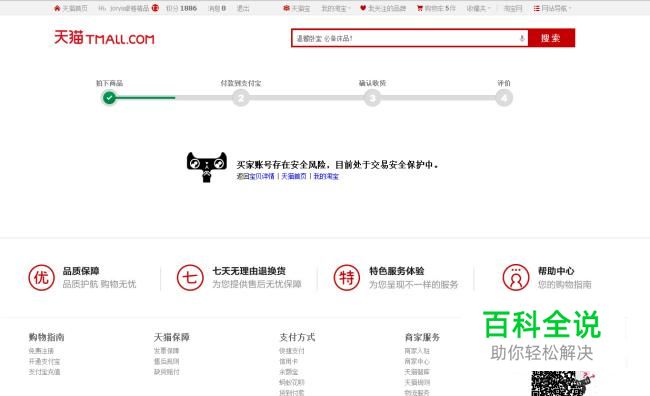The height and width of the screenshot is (396, 650).
Task: Click the red 特 special service icon
Action: [347, 277]
